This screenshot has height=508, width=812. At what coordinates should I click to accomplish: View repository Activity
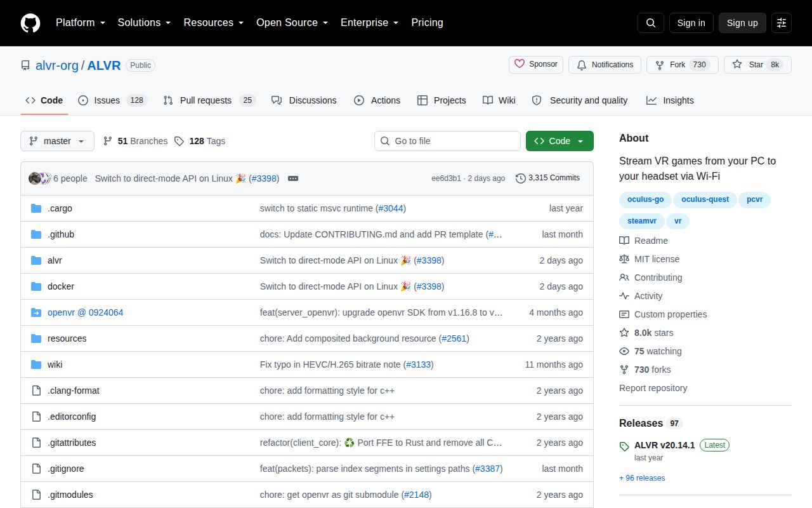point(641,296)
